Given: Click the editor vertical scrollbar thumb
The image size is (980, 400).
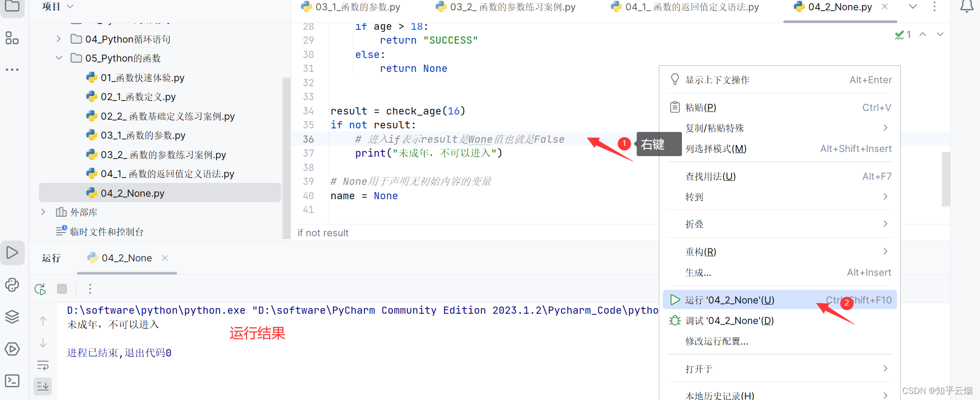Looking at the screenshot, I should coord(946,179).
